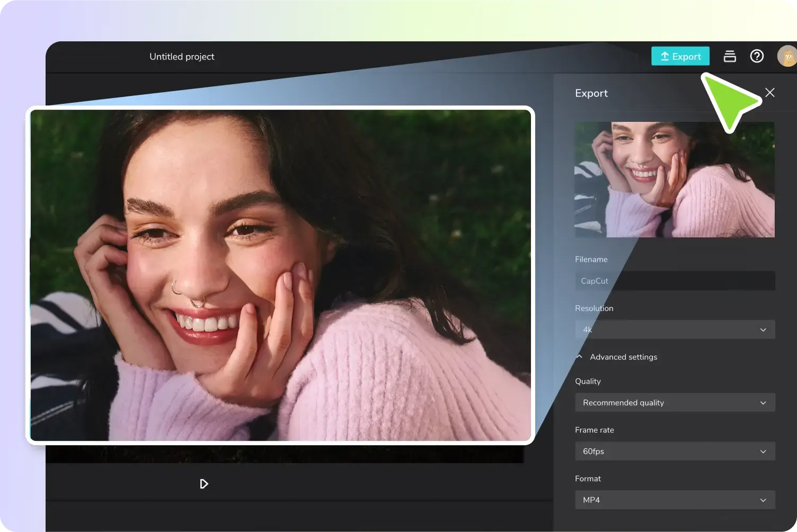Click the Untitled project title
Screen dimensions: 797x532
pyautogui.click(x=182, y=57)
